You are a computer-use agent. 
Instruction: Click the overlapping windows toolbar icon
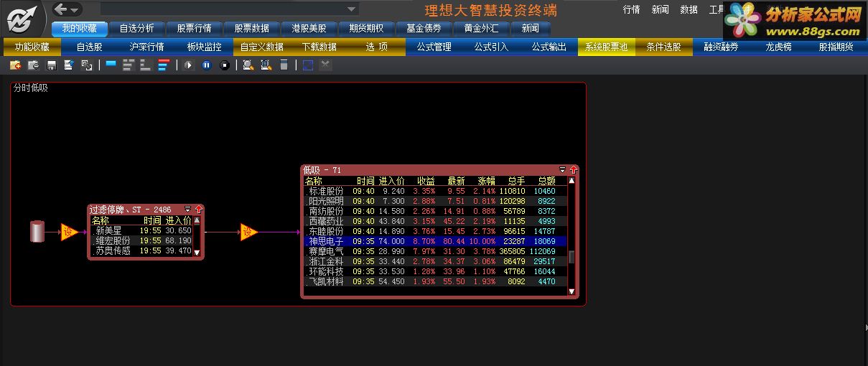[87, 65]
